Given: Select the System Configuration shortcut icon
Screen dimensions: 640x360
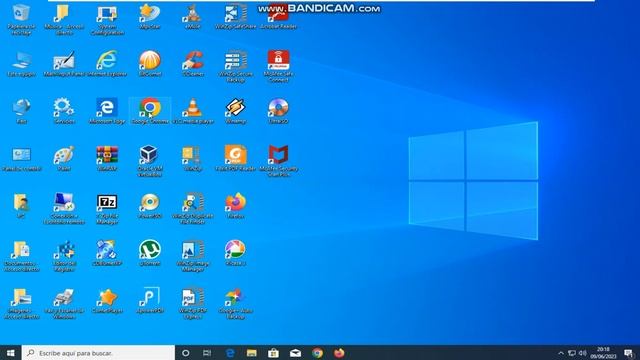Looking at the screenshot, I should [x=107, y=19].
